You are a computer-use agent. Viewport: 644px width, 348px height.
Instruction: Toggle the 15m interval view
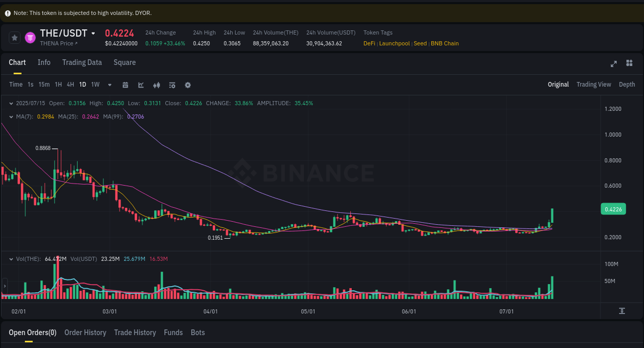[x=44, y=84]
